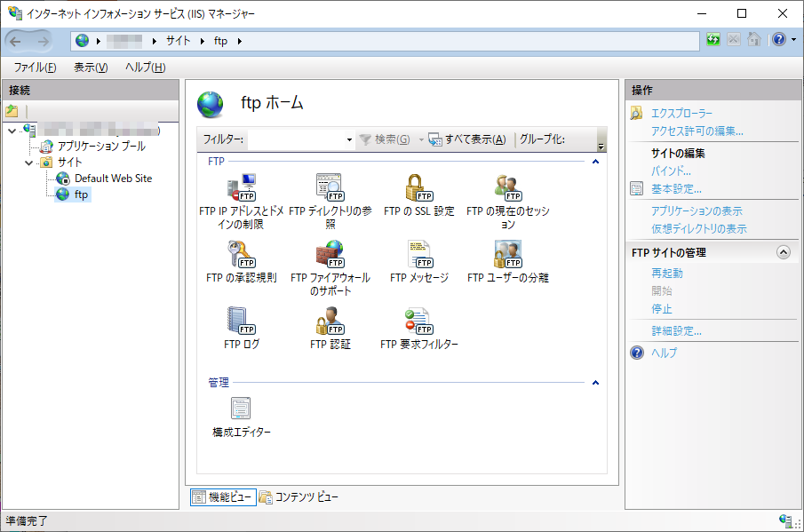Viewport: 804px width, 532px height.
Task: Open FTP ファイアウォールのサポート icon
Action: [x=330, y=268]
